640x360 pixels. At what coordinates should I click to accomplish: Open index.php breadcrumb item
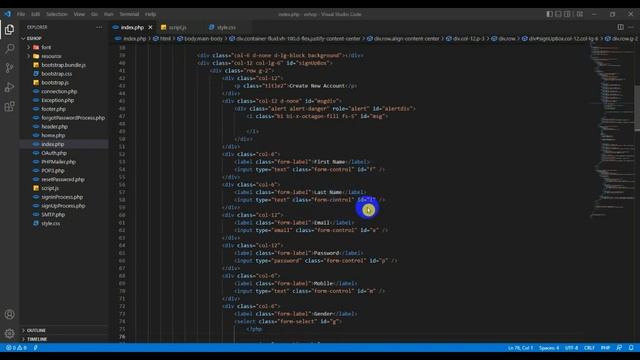(x=131, y=39)
